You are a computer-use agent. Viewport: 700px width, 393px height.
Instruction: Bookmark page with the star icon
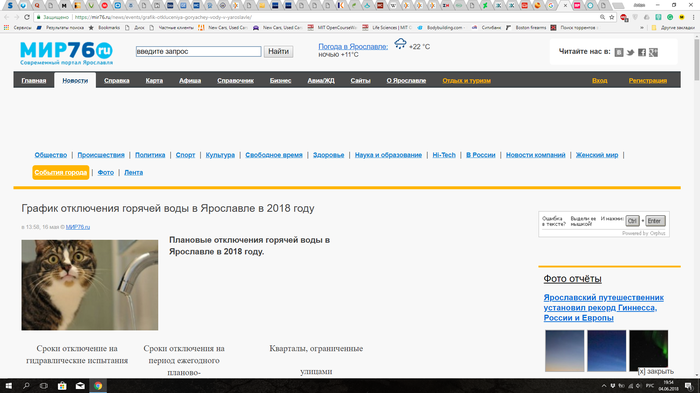(x=612, y=17)
